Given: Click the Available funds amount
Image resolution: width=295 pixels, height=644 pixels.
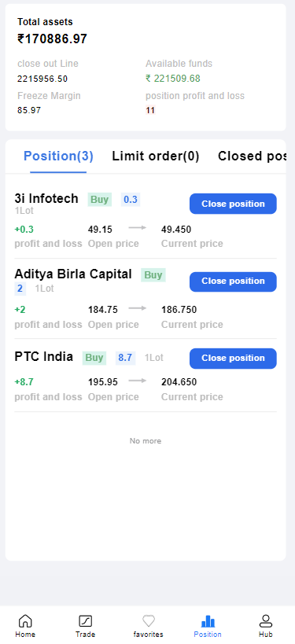Looking at the screenshot, I should (173, 79).
